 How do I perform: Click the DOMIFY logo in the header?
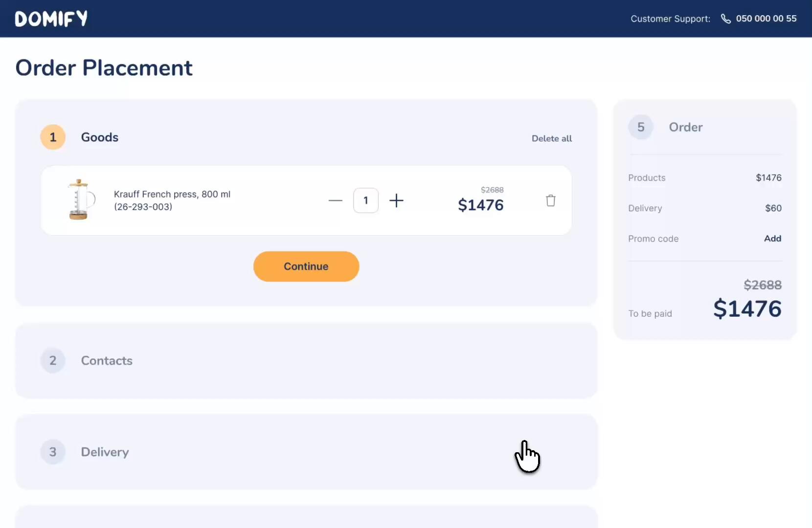50,18
